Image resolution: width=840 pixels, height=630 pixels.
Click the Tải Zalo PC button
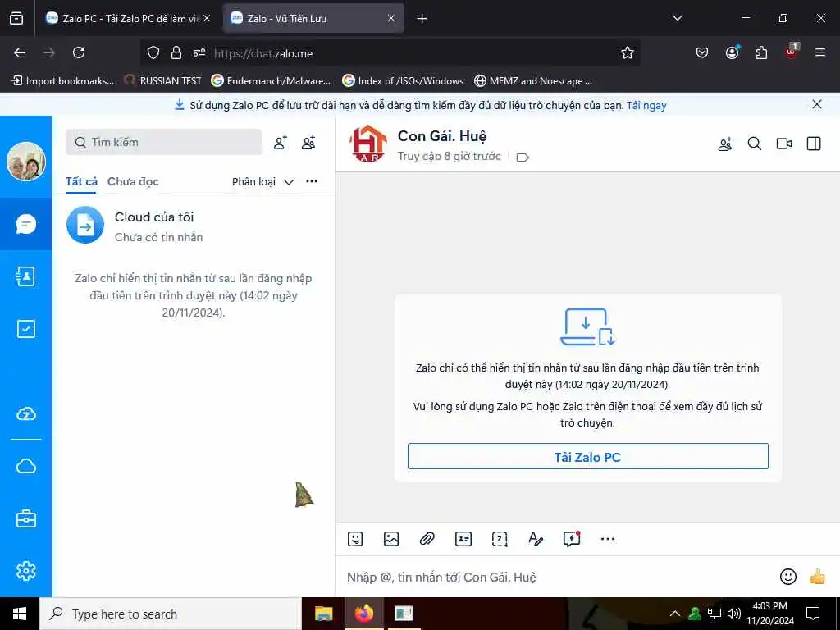[587, 456]
